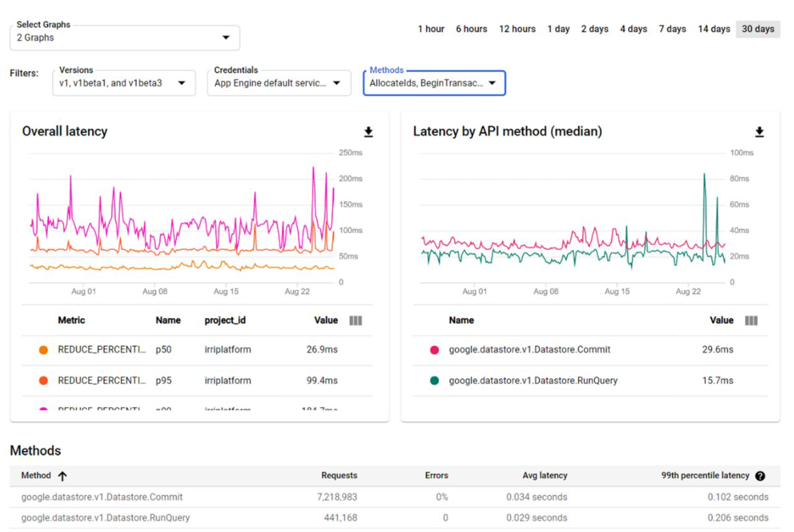Sort table by Requests column header
The height and width of the screenshot is (532, 794).
pyautogui.click(x=339, y=476)
